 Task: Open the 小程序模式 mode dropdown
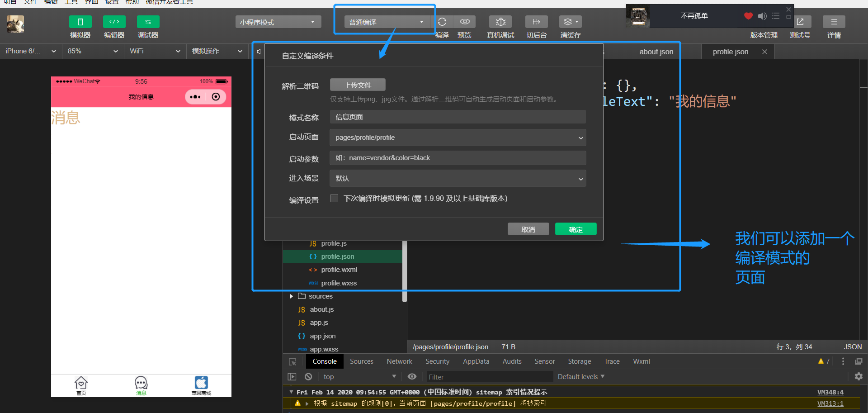click(278, 22)
